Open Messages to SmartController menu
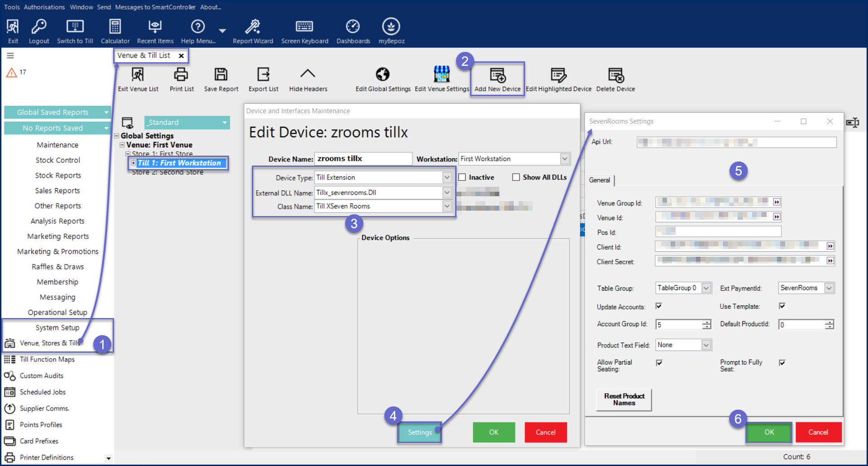868x466 pixels. pyautogui.click(x=155, y=7)
